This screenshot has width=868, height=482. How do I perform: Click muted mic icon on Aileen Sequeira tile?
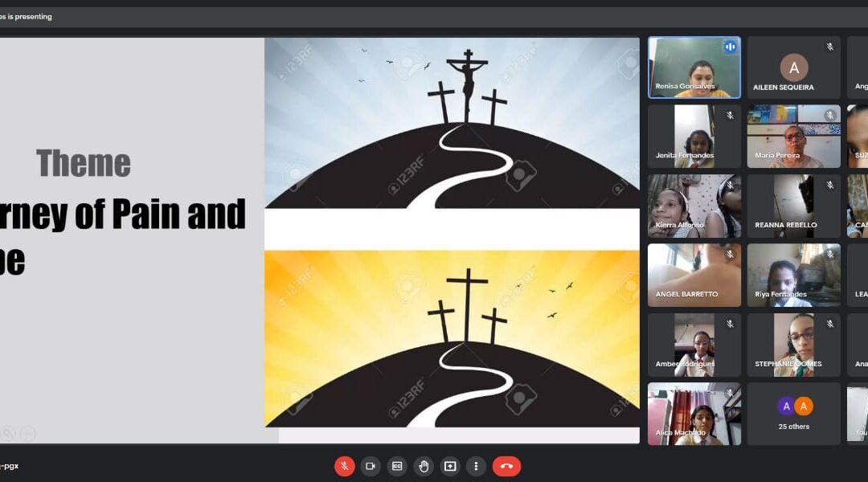pyautogui.click(x=829, y=47)
